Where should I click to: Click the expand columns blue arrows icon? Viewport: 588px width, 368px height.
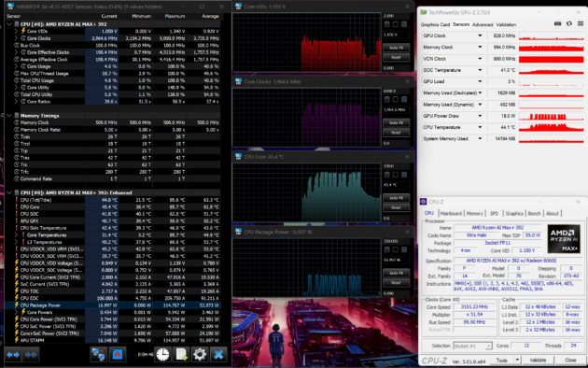click(x=13, y=355)
